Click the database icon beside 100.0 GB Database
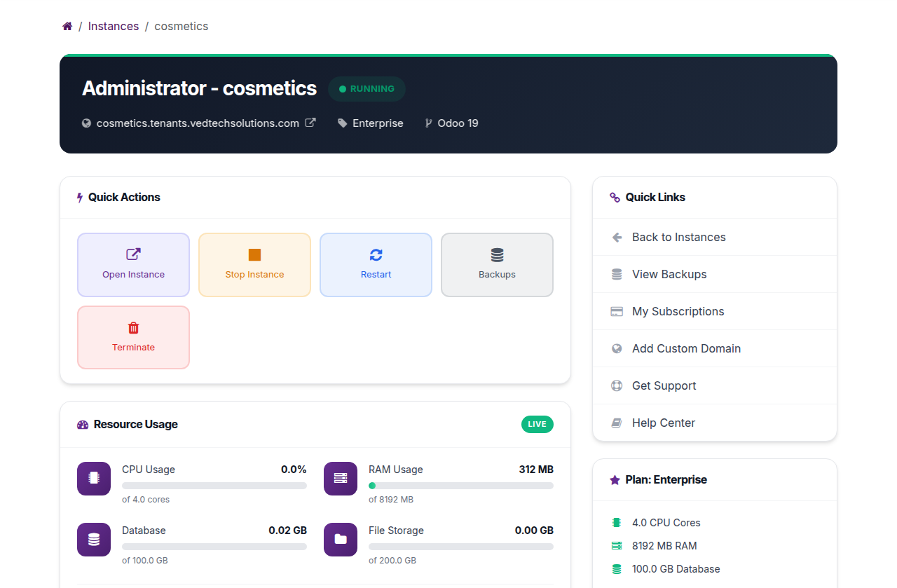Image resolution: width=897 pixels, height=588 pixels. (617, 569)
